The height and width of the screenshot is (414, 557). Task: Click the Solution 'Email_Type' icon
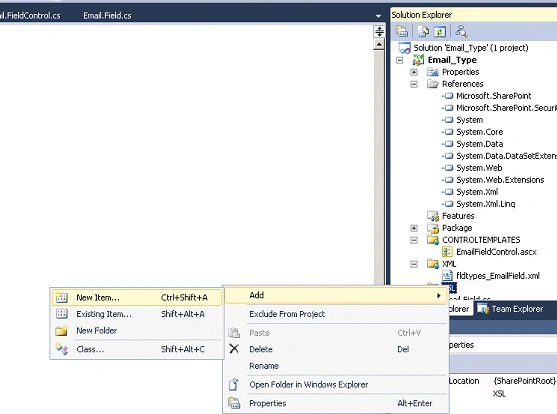coord(404,48)
